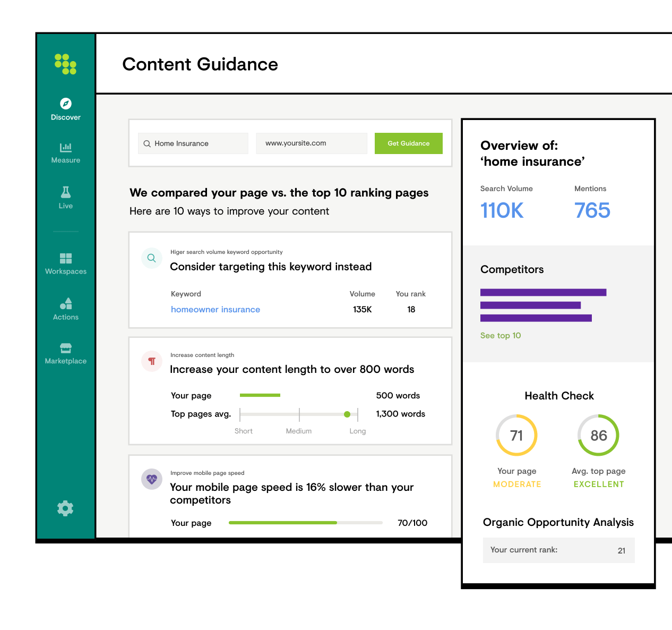
Task: Click the 765 mentions value
Action: [592, 211]
